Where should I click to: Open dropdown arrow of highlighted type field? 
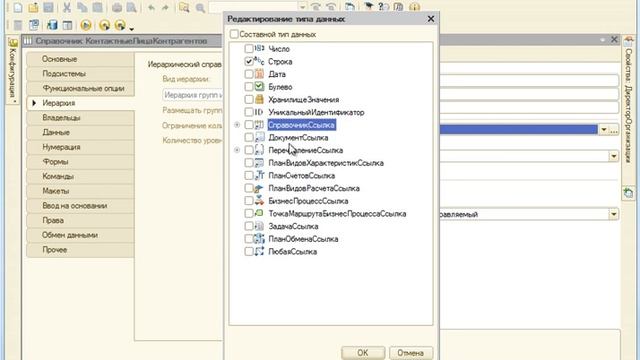(x=603, y=130)
